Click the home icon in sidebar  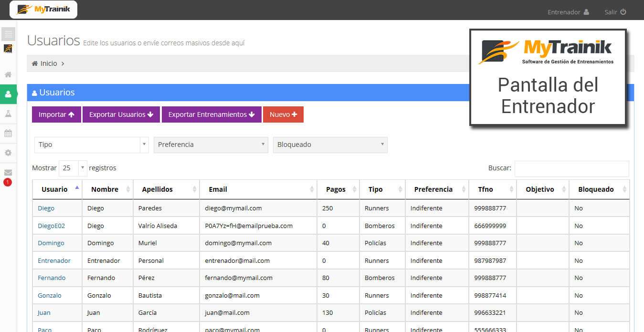click(x=8, y=74)
